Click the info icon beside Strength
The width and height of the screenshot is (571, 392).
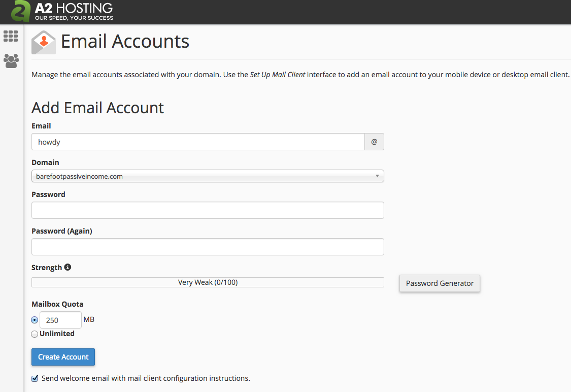68,267
